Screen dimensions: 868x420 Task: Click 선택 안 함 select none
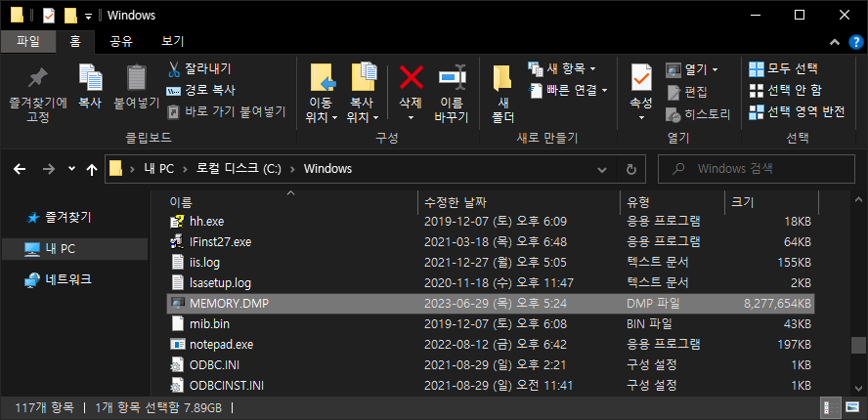pos(785,90)
